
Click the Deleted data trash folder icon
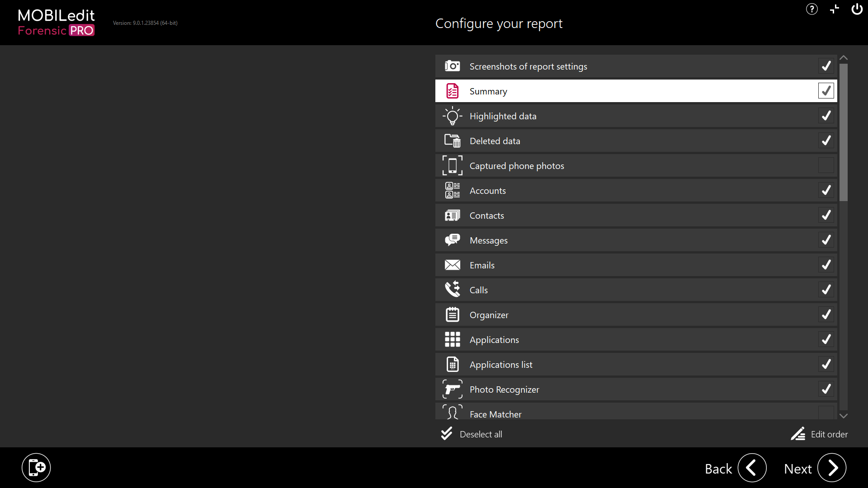[452, 141]
